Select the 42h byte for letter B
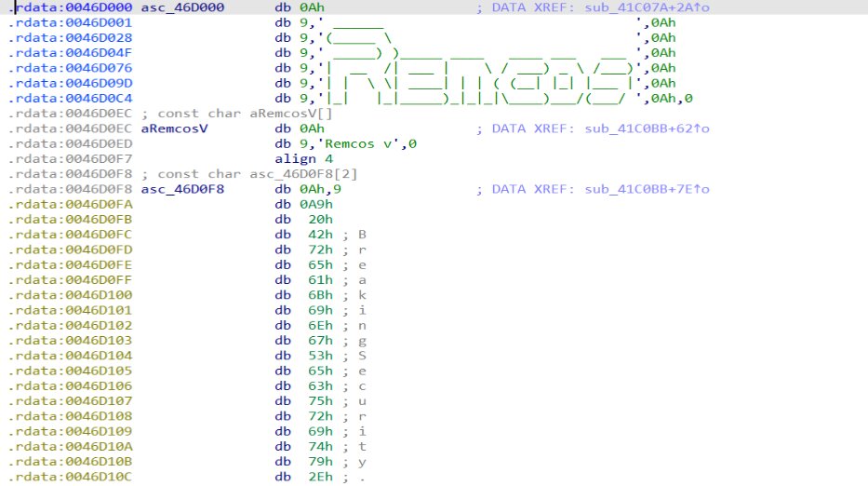 click(x=314, y=235)
